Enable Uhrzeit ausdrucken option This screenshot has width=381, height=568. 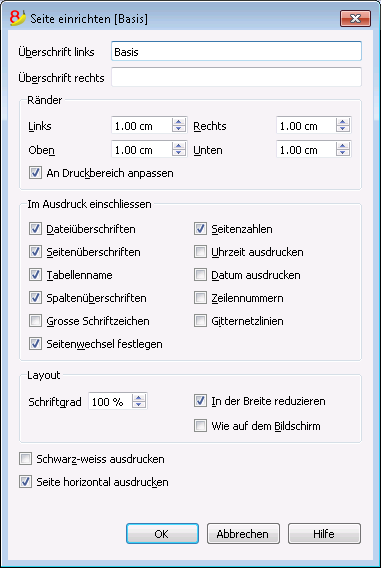200,252
